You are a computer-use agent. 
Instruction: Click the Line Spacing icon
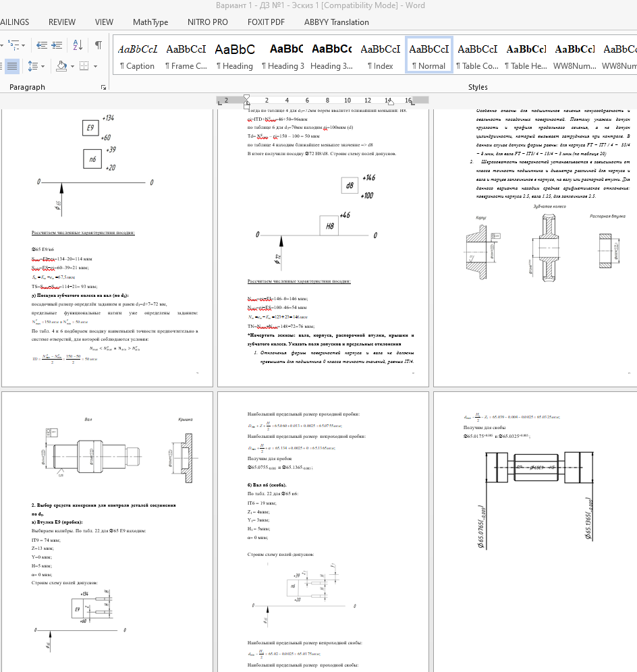pos(33,66)
